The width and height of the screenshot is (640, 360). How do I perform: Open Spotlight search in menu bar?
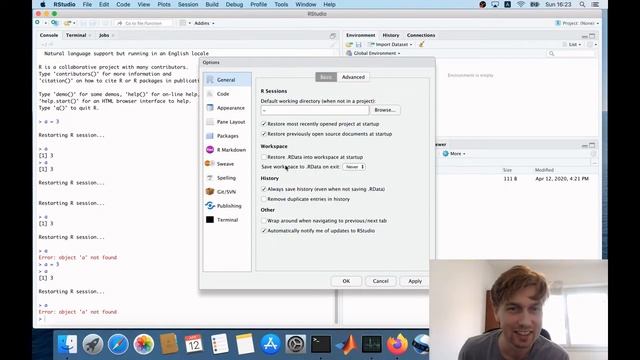[582, 4]
